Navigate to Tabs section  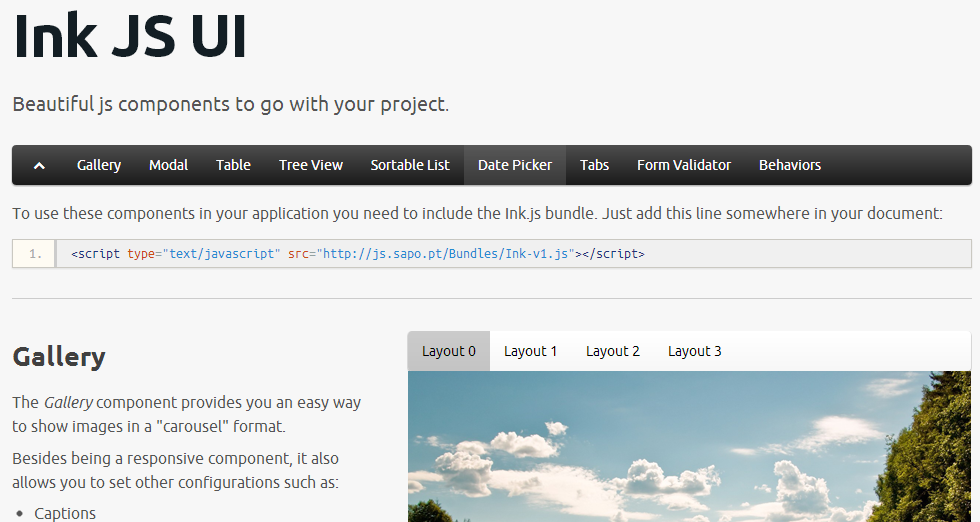coord(594,165)
